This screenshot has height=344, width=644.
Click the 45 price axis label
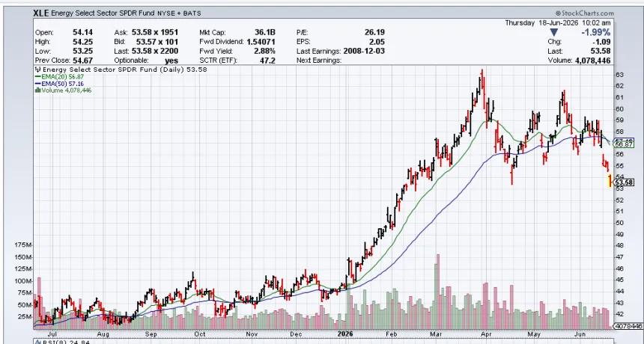(619, 280)
